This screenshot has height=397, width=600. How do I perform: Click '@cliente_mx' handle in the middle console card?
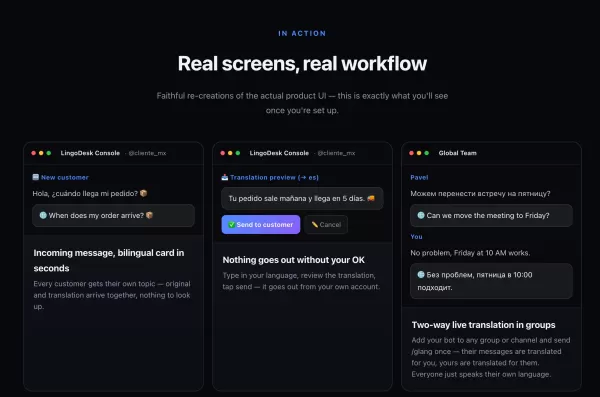point(336,153)
